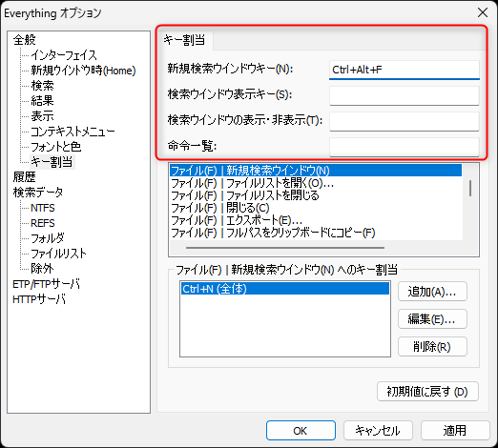Focus the 検索ウインドウ表示キー hotkey field
The height and width of the screenshot is (448, 498).
pyautogui.click(x=405, y=95)
